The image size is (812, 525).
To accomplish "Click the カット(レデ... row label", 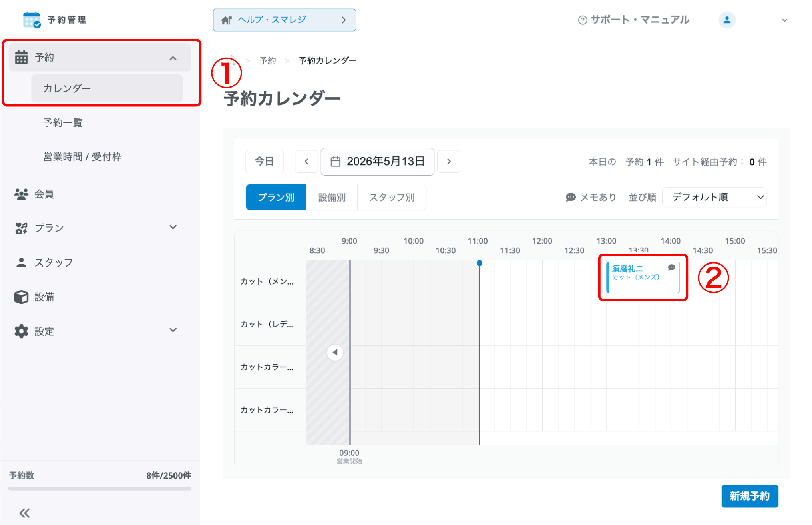I will coord(267,324).
